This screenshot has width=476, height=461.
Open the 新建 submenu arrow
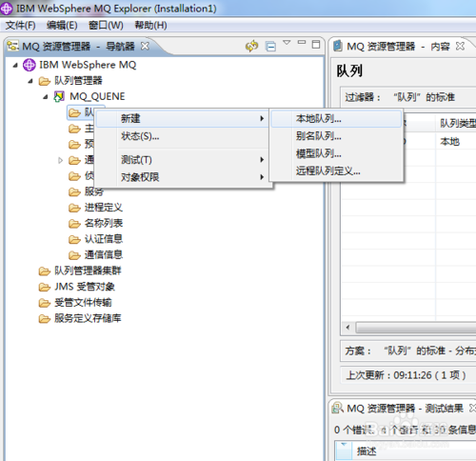tap(262, 118)
